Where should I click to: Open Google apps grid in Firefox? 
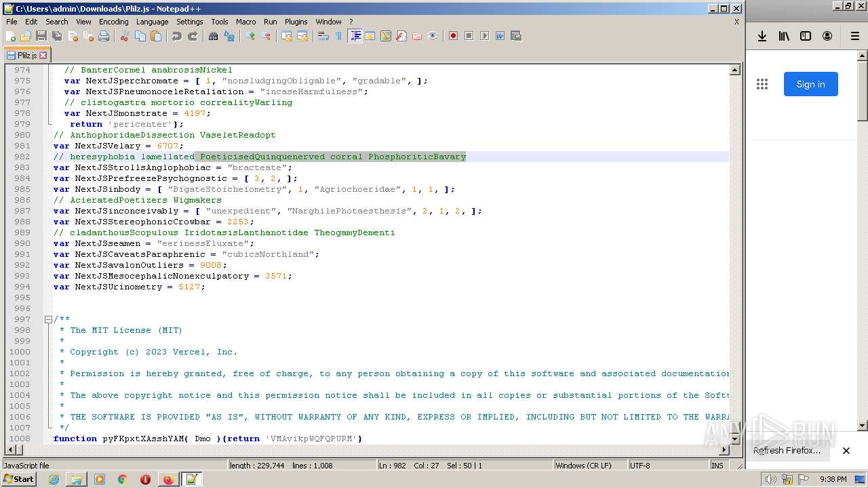[762, 84]
